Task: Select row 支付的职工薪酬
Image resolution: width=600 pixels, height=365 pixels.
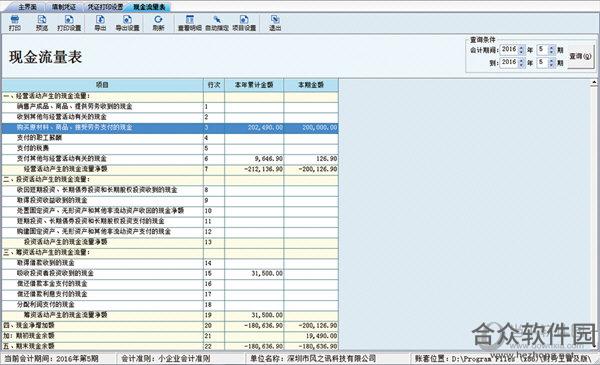Action: point(170,138)
